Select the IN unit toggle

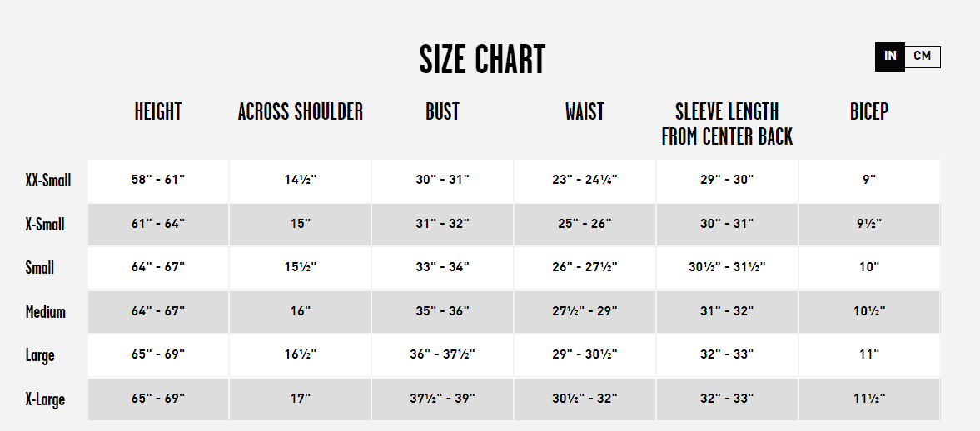click(x=890, y=57)
